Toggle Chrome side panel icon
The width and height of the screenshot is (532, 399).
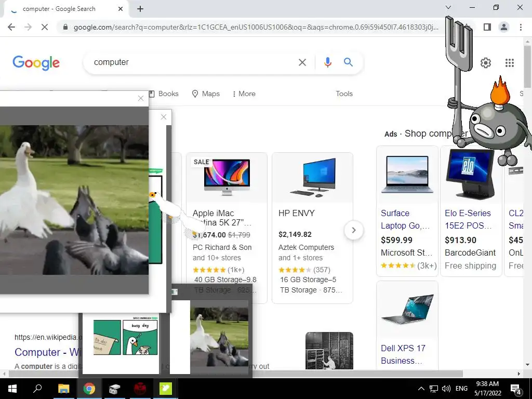[487, 27]
